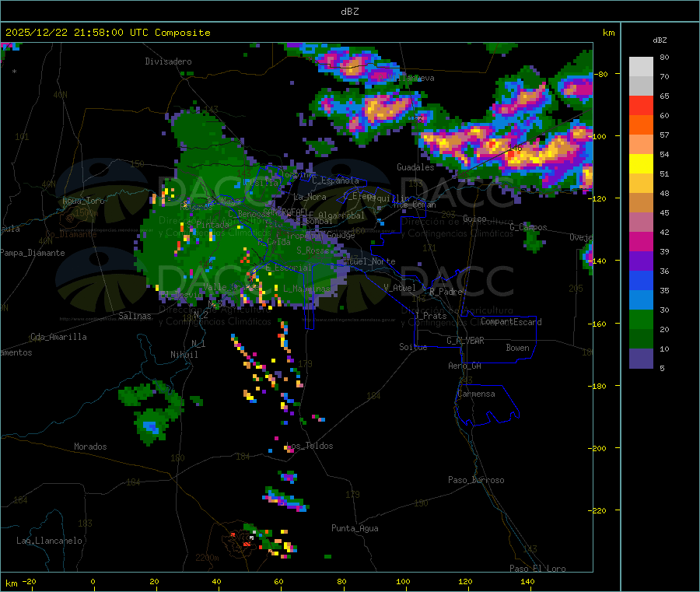
Task: Click the Lag.Llancanelo map label
Action: click(x=49, y=541)
